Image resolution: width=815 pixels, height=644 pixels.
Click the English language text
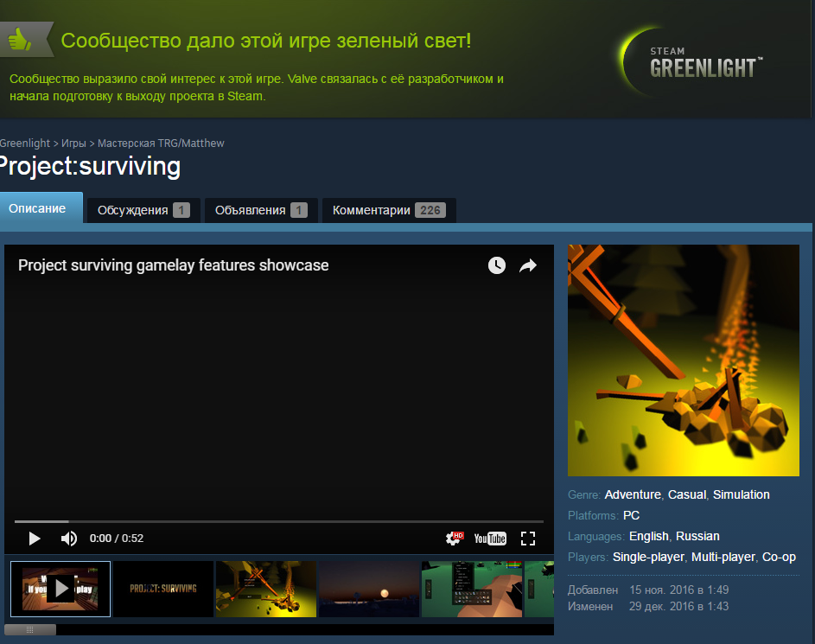tap(649, 537)
